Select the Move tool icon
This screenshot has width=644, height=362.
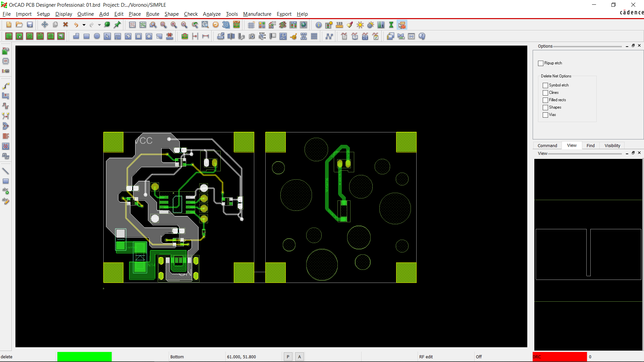pos(45,25)
